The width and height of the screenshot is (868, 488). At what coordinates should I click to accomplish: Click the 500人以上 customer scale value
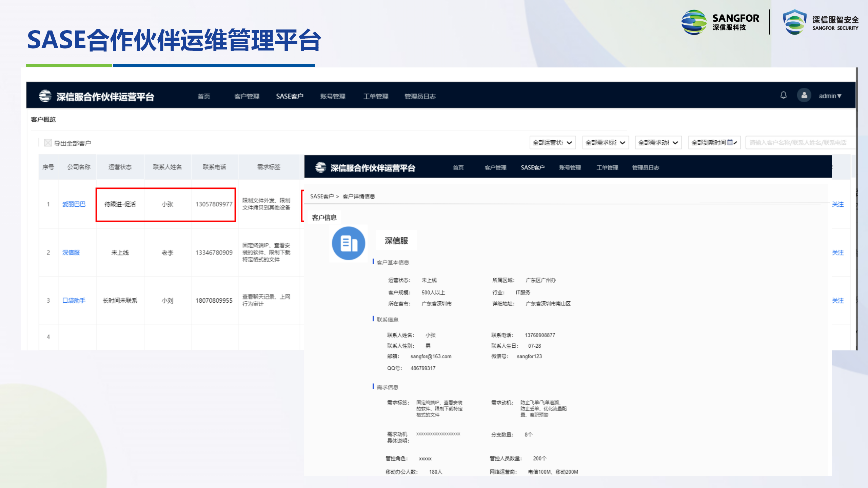[433, 292]
